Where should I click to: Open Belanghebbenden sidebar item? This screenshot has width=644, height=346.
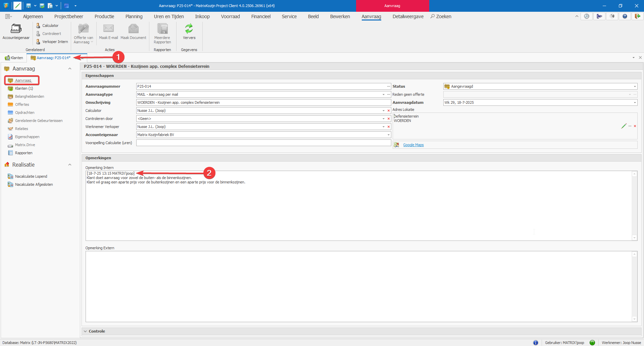tap(30, 96)
